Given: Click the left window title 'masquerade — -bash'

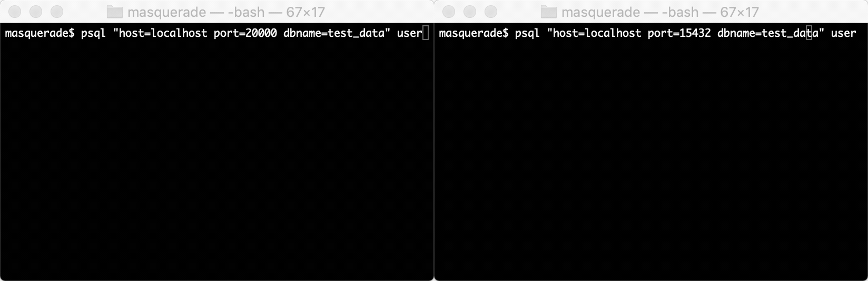Looking at the screenshot, I should click(196, 12).
